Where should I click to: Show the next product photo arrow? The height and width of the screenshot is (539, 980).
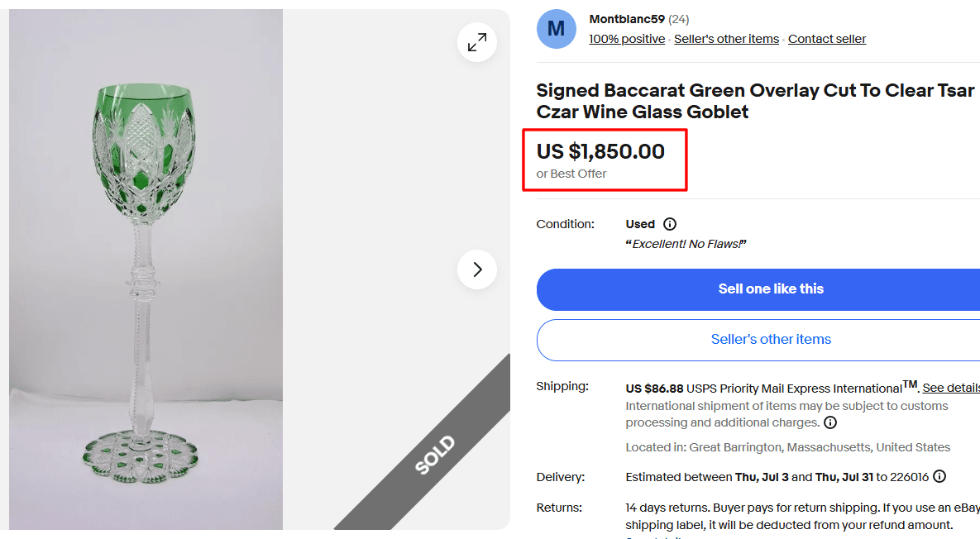(x=477, y=269)
